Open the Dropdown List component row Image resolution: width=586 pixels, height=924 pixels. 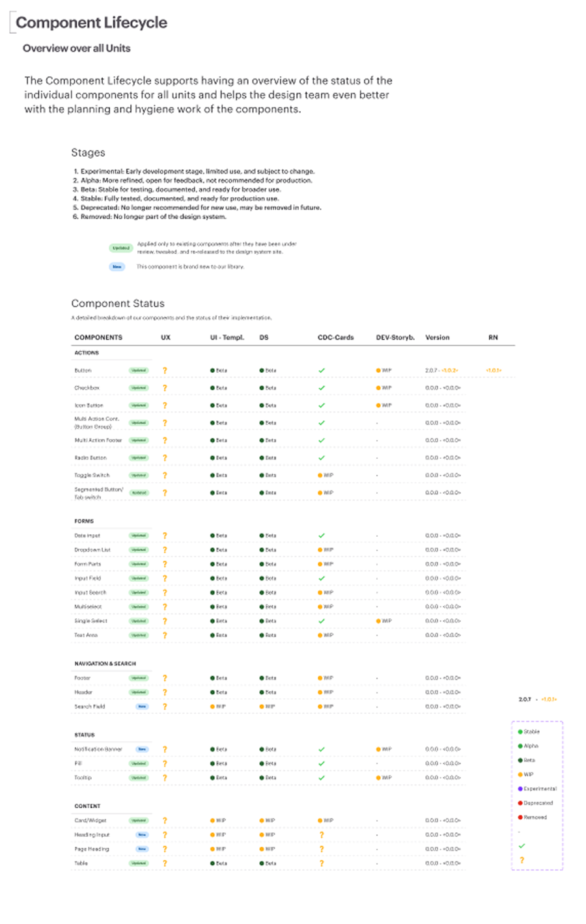coord(268,550)
